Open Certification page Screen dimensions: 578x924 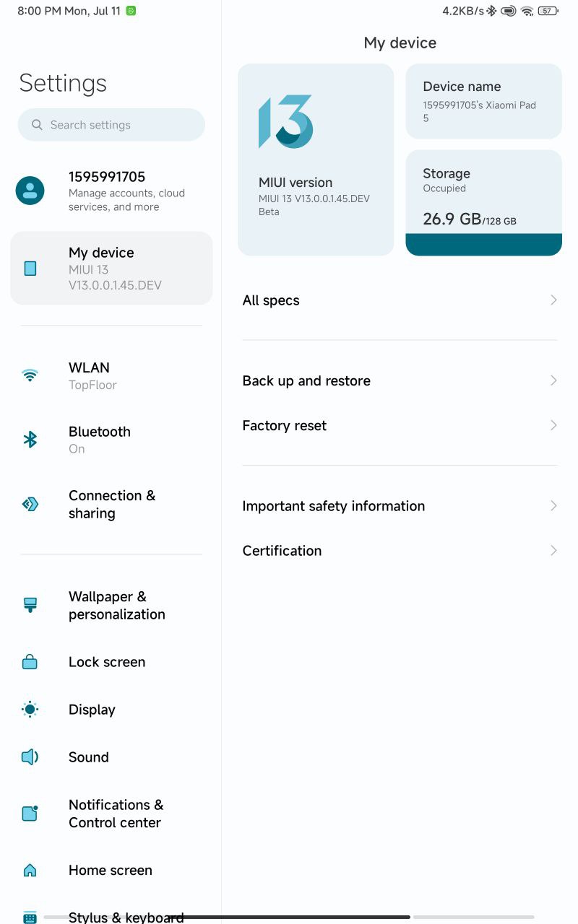(400, 551)
